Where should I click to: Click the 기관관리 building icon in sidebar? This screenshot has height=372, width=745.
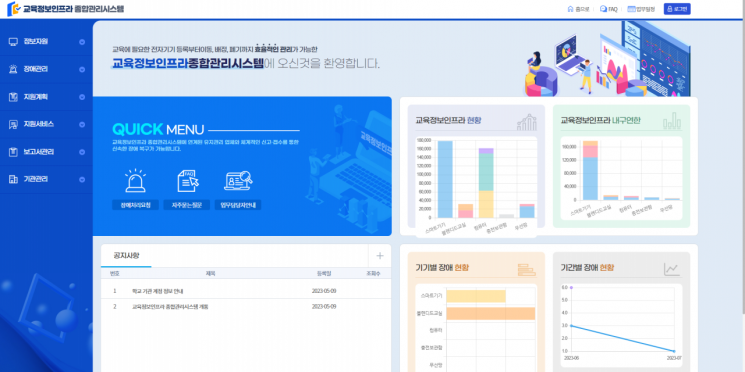[x=13, y=180]
